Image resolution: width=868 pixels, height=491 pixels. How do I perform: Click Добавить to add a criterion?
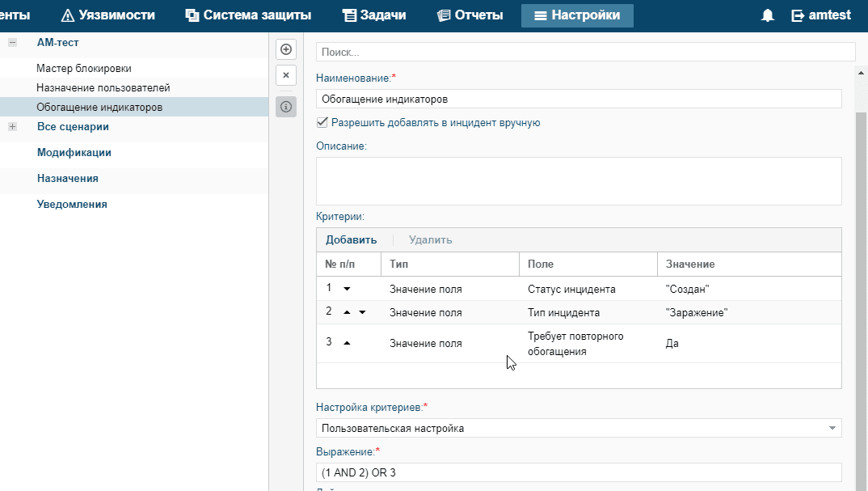pyautogui.click(x=351, y=239)
